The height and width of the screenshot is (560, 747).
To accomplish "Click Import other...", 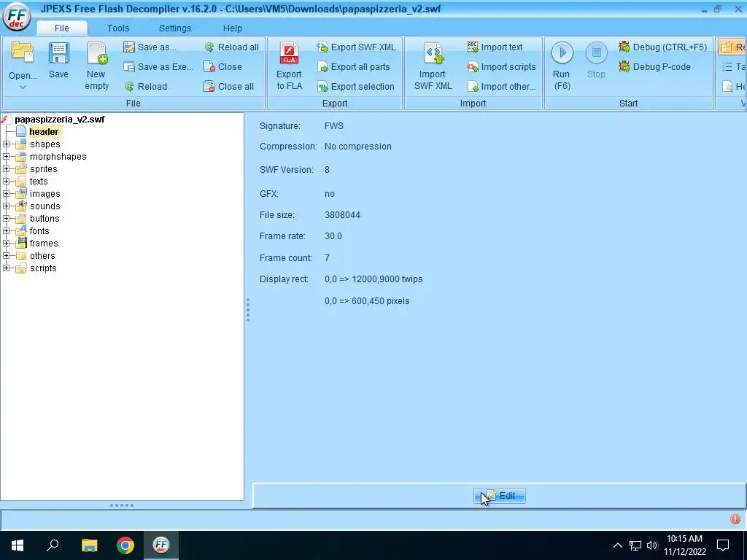I will 502,86.
